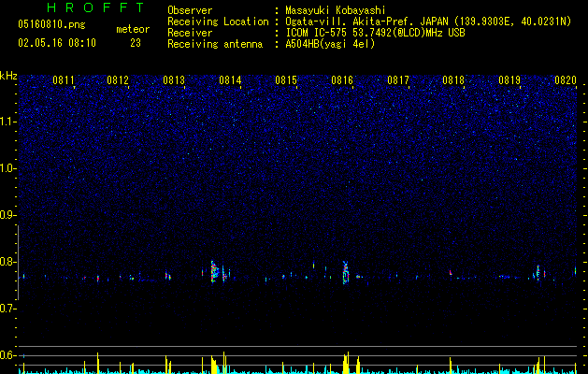Click the 0.8 kHz axis label

[8, 262]
